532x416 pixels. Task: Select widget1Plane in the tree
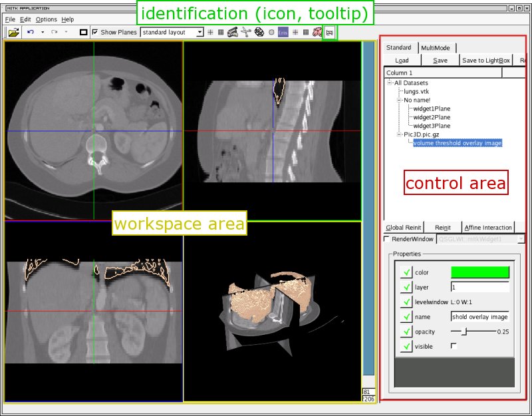pos(432,108)
